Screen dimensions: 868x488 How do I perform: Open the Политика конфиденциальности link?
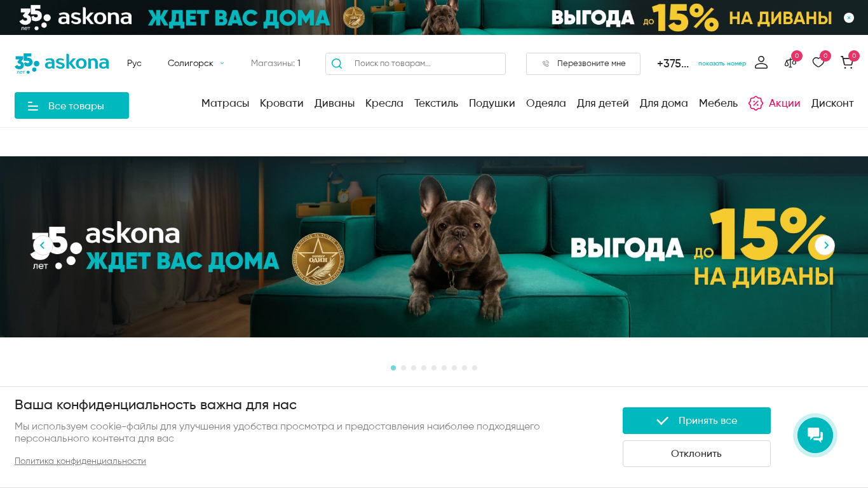(80, 461)
